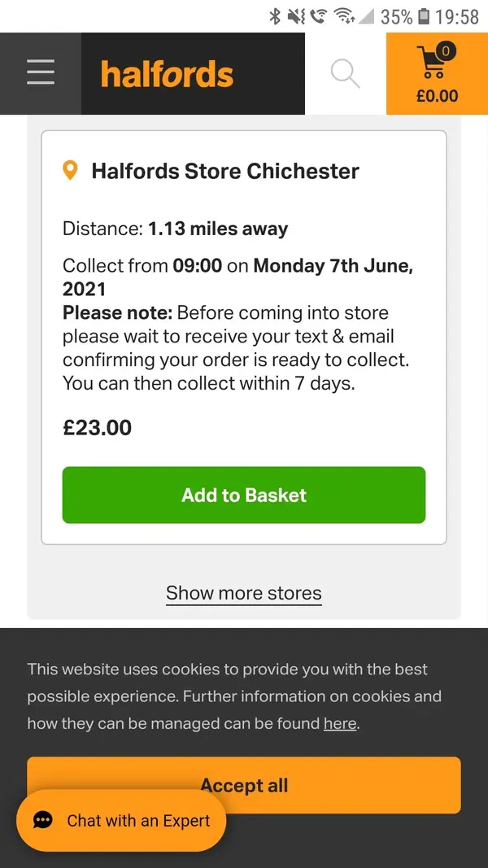The width and height of the screenshot is (488, 868).
Task: Tap the muted sound status icon
Action: point(296,16)
